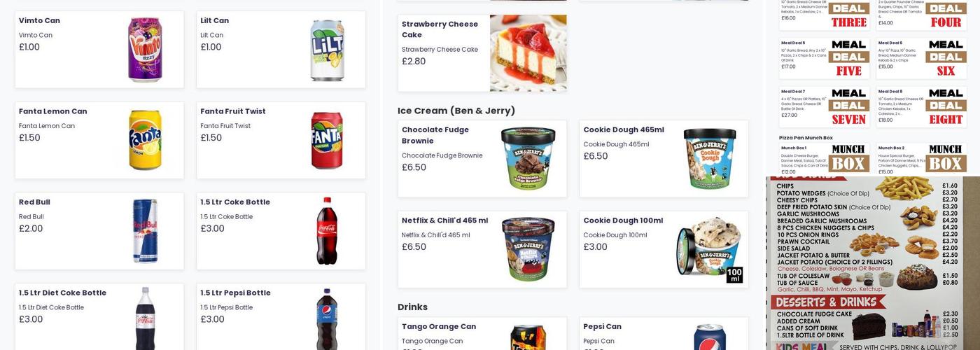Click the Tango Orange Can title
Viewport: 980px width, 350px height.
pyautogui.click(x=439, y=326)
